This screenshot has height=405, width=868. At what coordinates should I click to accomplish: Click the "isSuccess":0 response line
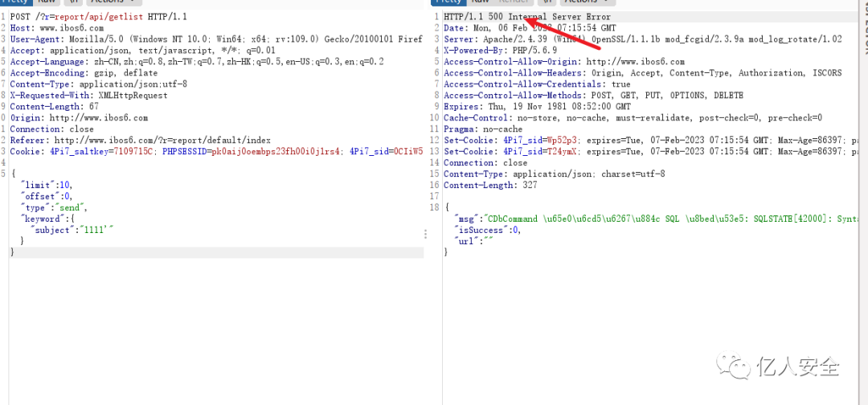click(x=487, y=230)
